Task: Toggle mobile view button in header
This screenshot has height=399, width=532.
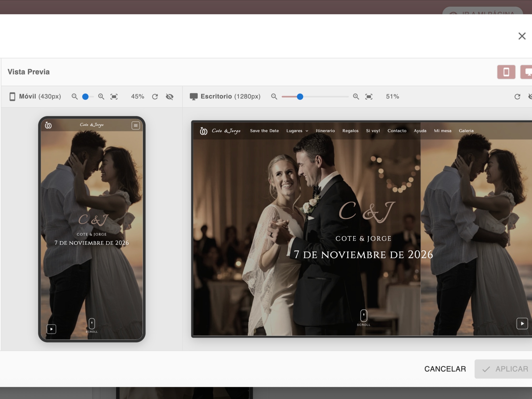Action: (x=506, y=72)
